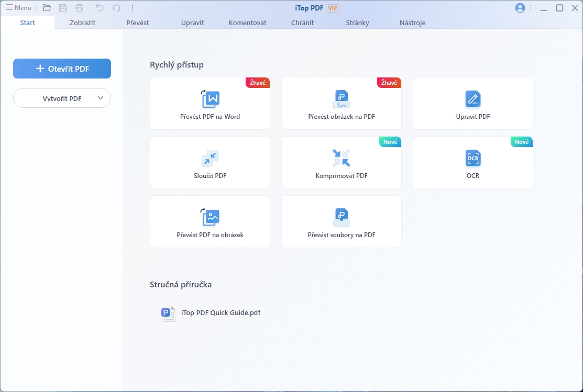
Task: Open the user account profile icon
Action: 520,8
